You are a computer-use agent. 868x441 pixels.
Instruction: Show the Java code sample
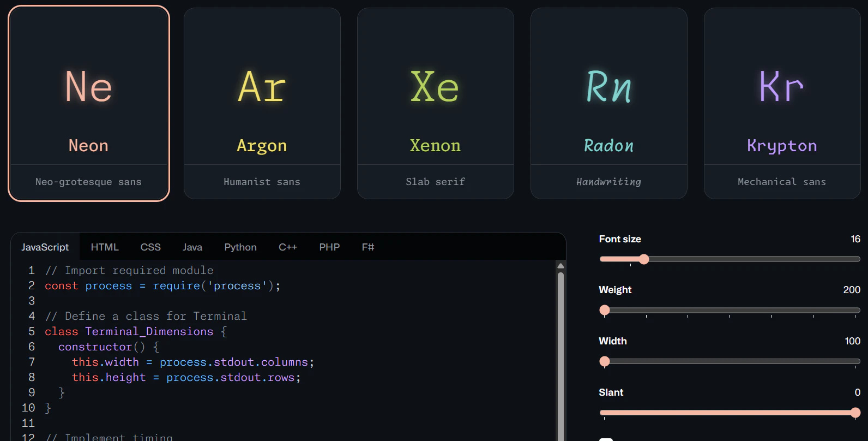point(192,247)
